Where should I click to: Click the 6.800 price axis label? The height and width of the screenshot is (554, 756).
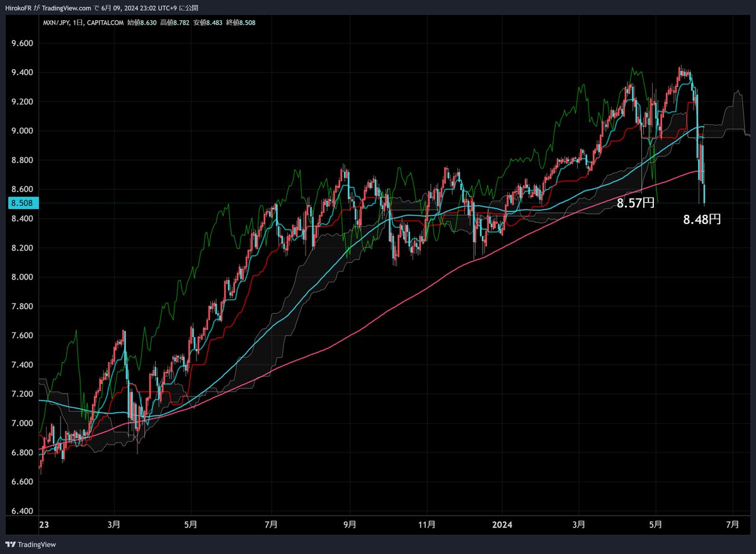(21, 453)
